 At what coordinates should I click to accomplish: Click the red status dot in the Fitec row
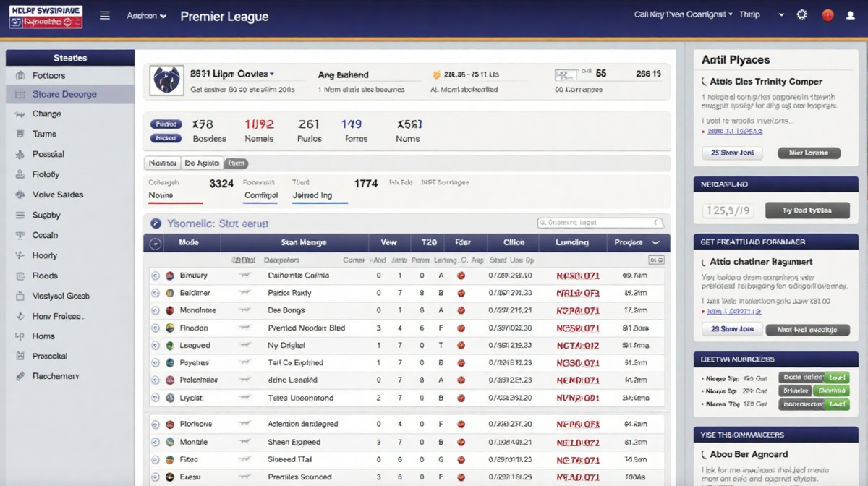tap(461, 460)
